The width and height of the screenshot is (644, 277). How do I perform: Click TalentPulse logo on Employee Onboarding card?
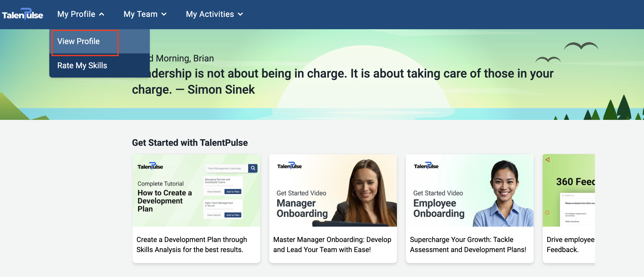coord(426,166)
